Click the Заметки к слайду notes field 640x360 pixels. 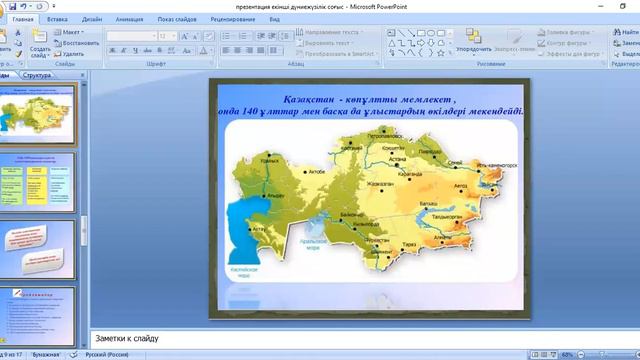(x=364, y=338)
